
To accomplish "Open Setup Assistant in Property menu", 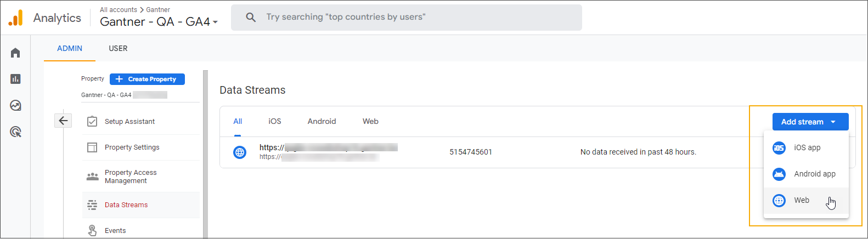I will tap(141, 121).
